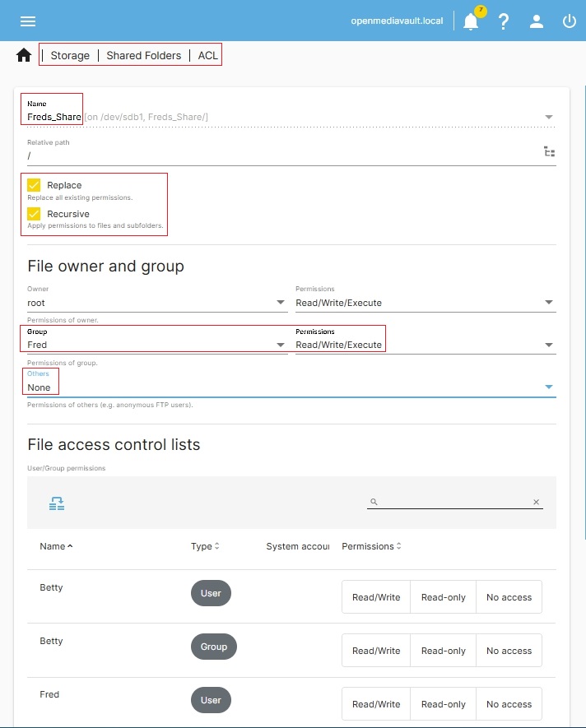The width and height of the screenshot is (586, 728).
Task: Click the power icon
Action: tap(570, 21)
